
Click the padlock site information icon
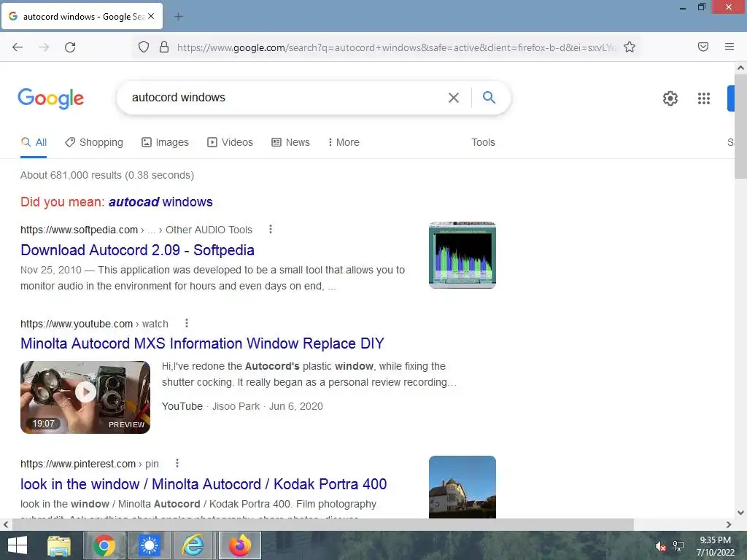[x=164, y=47]
